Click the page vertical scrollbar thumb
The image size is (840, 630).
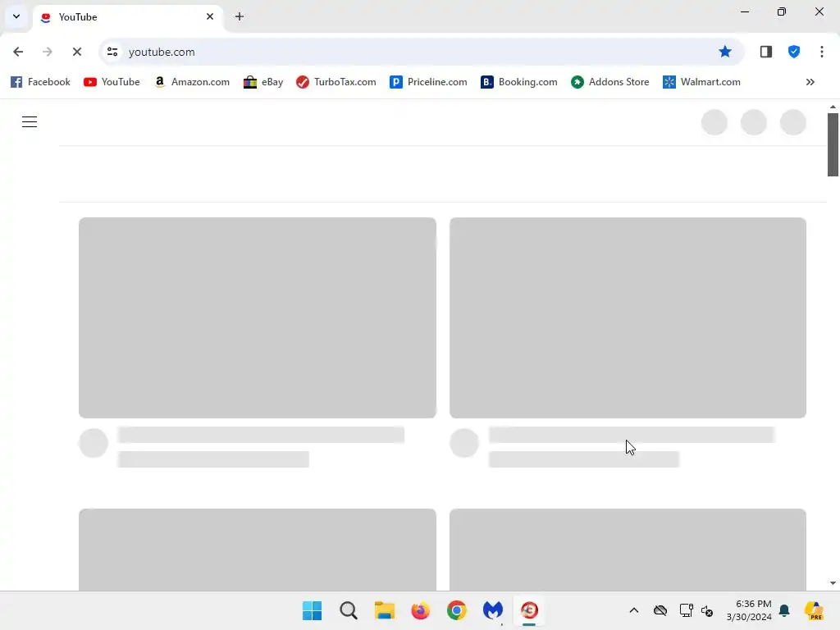(833, 144)
